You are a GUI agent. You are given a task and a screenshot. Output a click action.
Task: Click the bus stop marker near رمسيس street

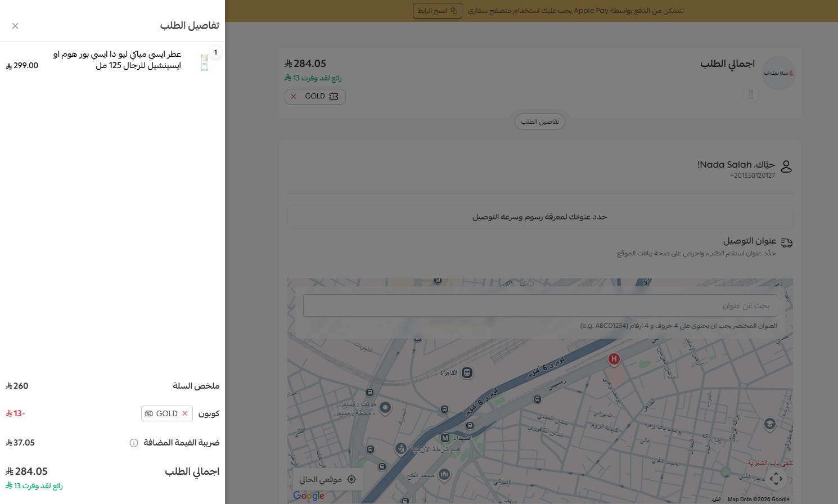point(537,399)
